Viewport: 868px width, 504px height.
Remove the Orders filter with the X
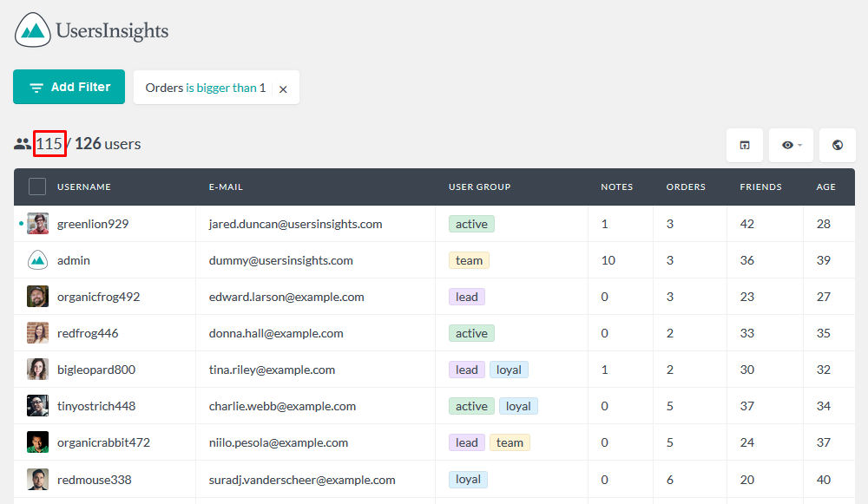click(x=283, y=89)
